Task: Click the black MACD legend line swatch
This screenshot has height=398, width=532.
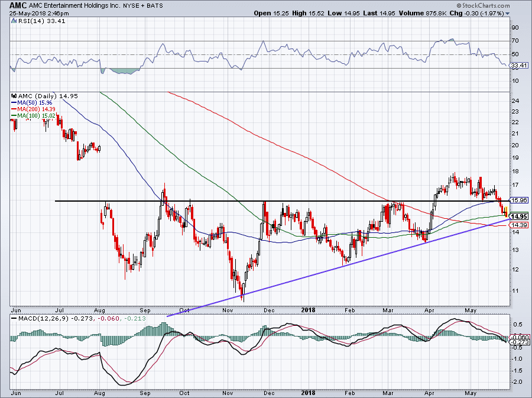Action: (14, 319)
